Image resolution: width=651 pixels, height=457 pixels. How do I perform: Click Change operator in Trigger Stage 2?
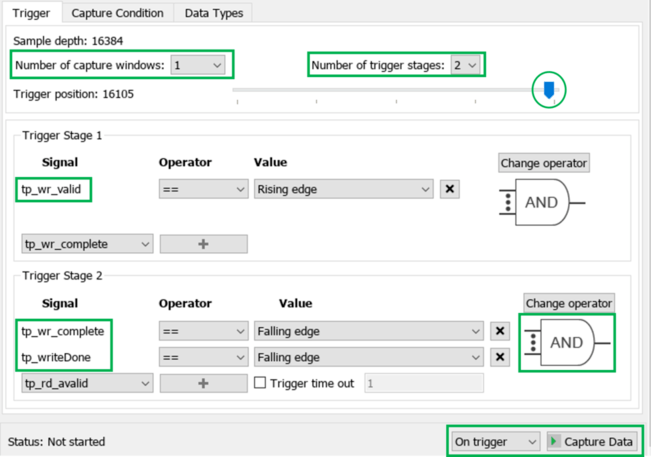coord(569,303)
